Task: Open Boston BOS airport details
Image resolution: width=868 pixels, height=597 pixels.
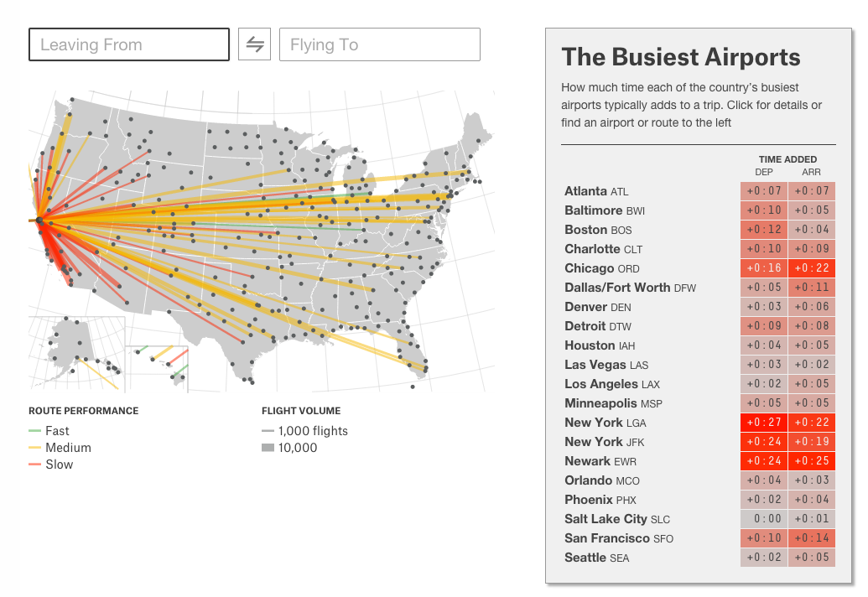Action: click(x=699, y=230)
